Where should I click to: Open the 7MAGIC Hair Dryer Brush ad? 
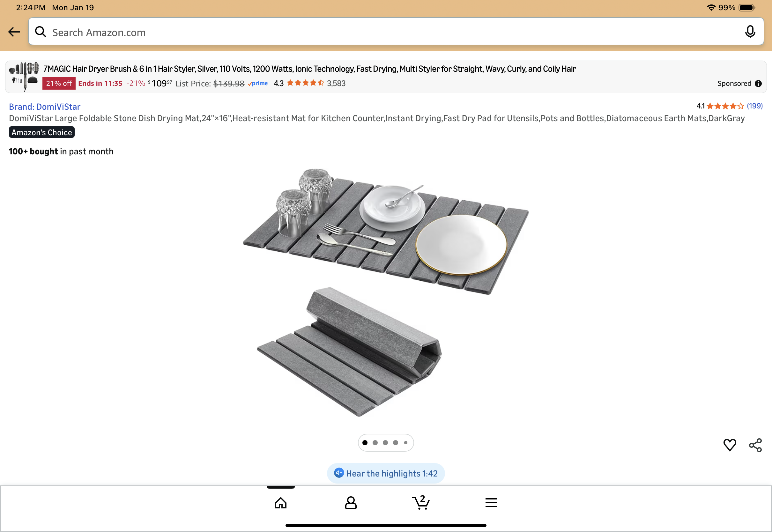click(x=309, y=69)
